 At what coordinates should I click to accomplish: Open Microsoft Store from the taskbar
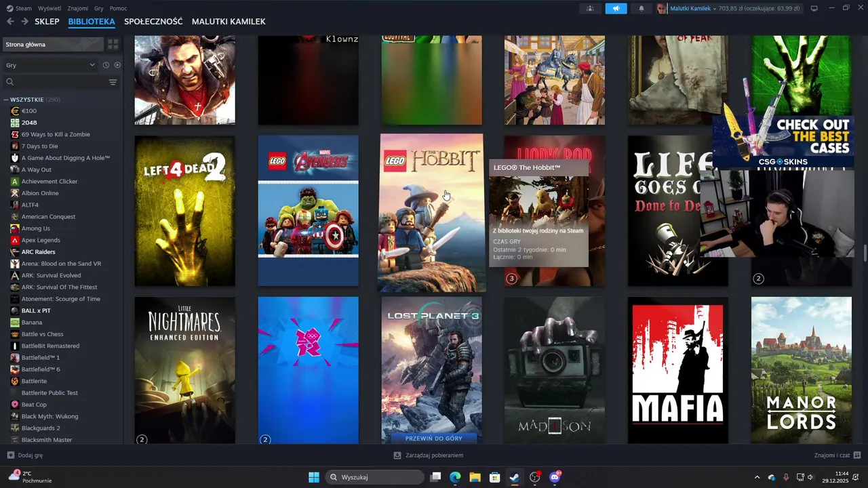pos(495,477)
